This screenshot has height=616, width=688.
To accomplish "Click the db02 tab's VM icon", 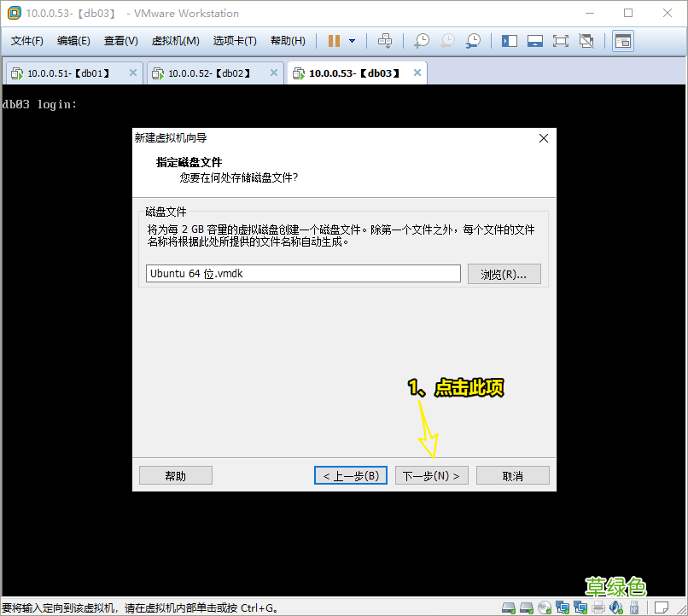I will click(x=158, y=73).
